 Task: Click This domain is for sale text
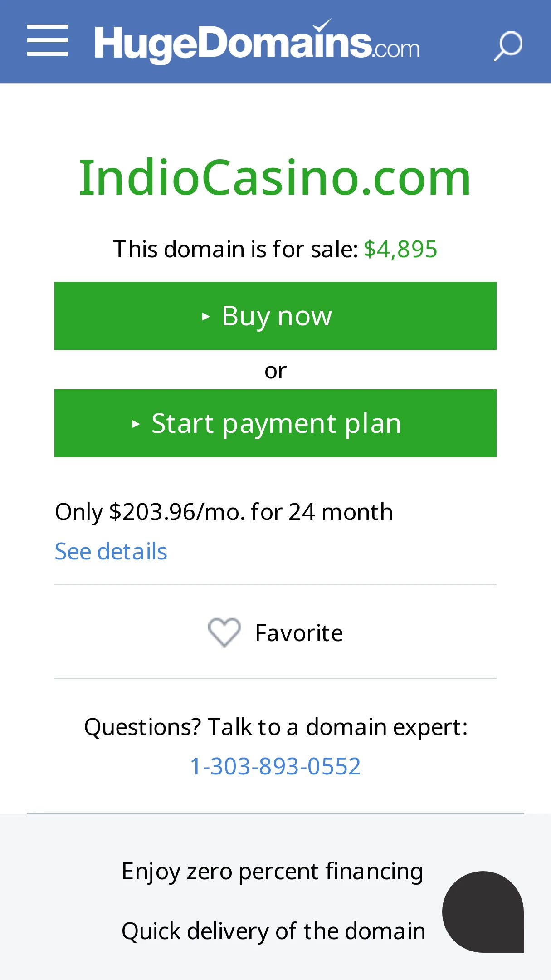pos(236,249)
